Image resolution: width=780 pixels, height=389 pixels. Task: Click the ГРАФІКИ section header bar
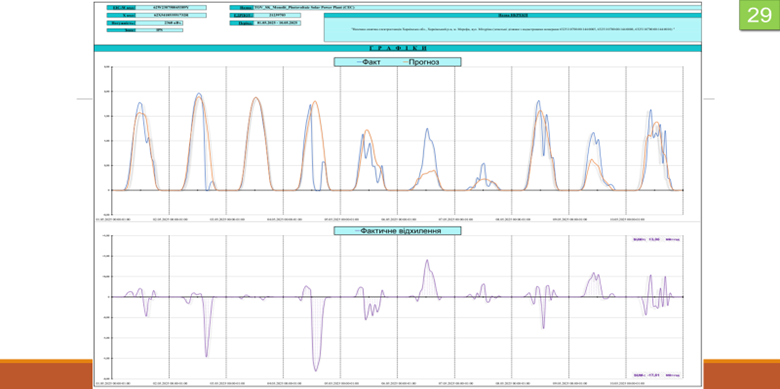tap(397, 48)
